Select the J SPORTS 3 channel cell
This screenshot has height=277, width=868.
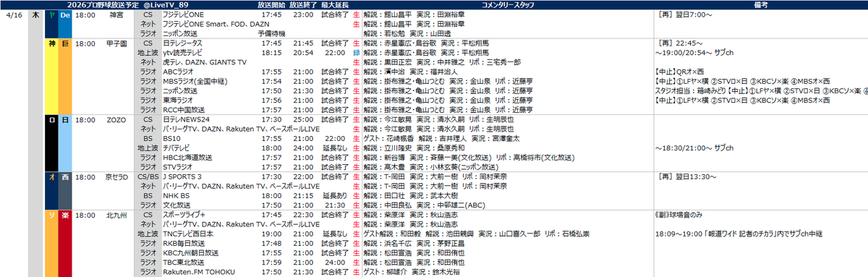(182, 176)
